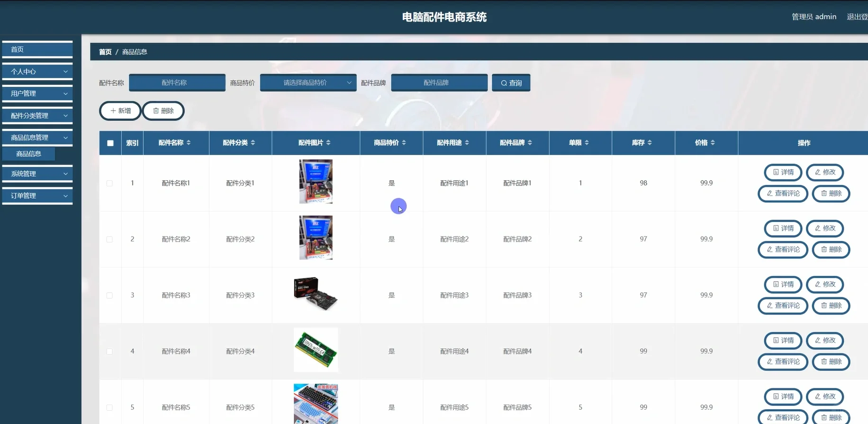This screenshot has height=424, width=868.
Task: Focus the 配件品牌 search input
Action: click(439, 83)
